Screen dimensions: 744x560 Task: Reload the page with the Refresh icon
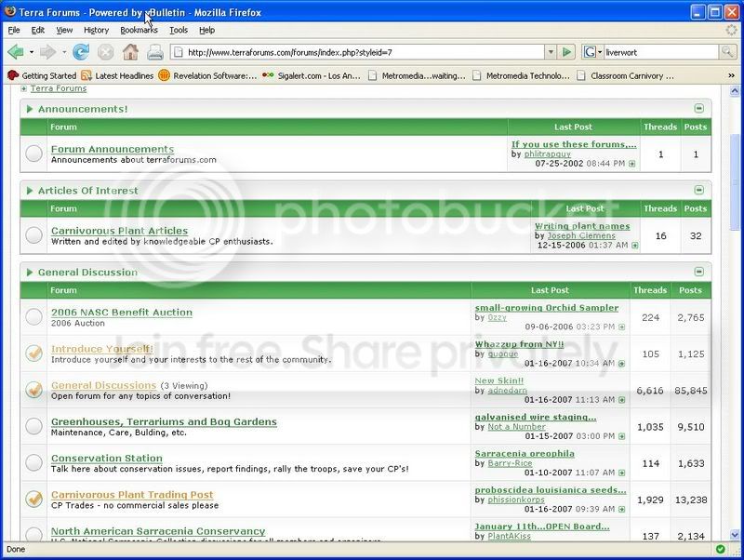(x=81, y=52)
